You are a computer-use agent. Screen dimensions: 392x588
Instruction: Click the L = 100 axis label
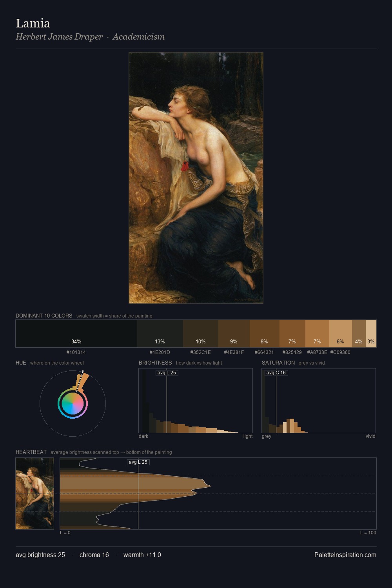(368, 533)
